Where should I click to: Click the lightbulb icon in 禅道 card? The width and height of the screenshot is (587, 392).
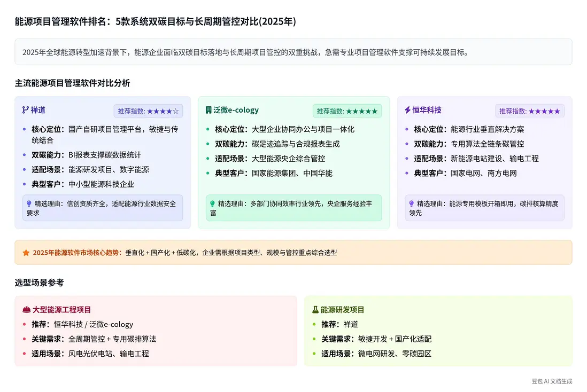[29, 203]
